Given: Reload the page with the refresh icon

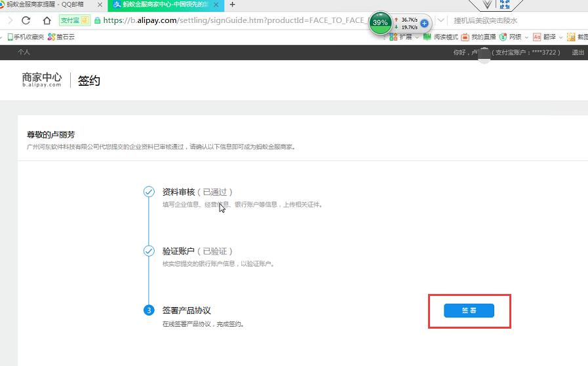Looking at the screenshot, I should click(x=26, y=20).
